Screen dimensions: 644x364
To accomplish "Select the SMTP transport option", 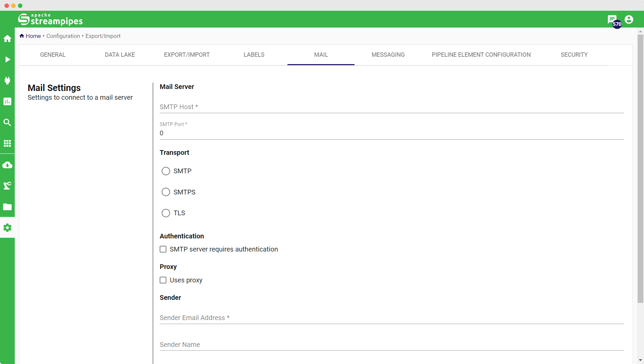I will 166,171.
